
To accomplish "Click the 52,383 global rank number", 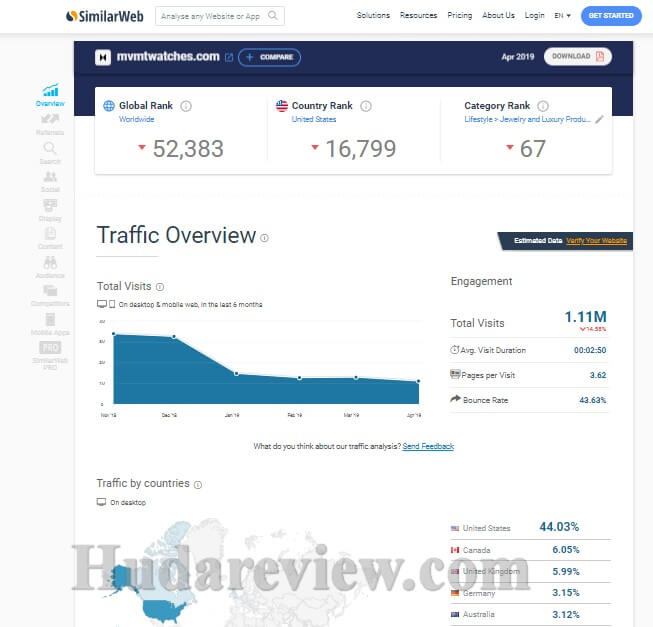I will click(188, 149).
